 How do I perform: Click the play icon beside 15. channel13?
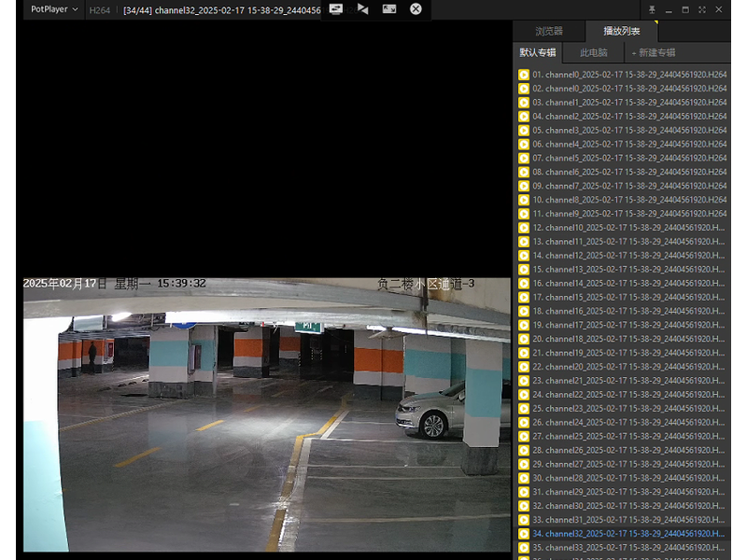point(524,270)
